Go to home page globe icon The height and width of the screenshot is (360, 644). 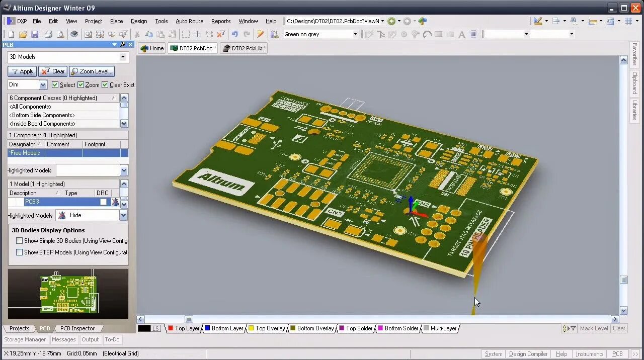[x=423, y=21]
